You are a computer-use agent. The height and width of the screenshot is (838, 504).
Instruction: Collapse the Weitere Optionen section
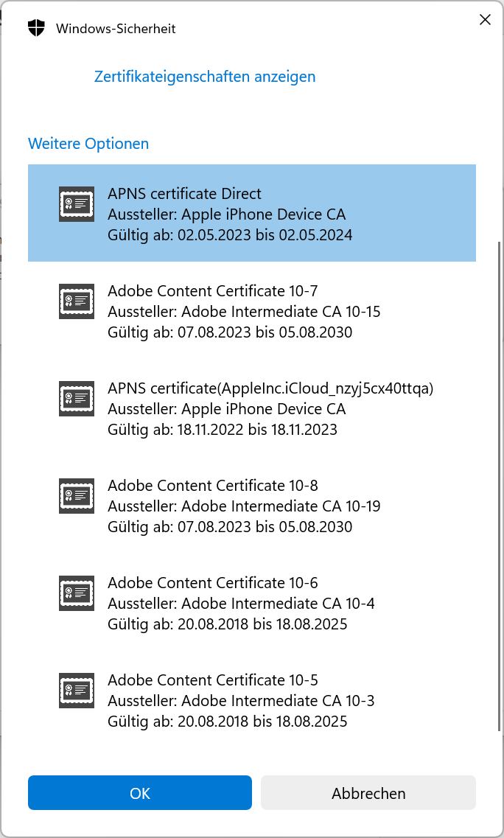[88, 144]
